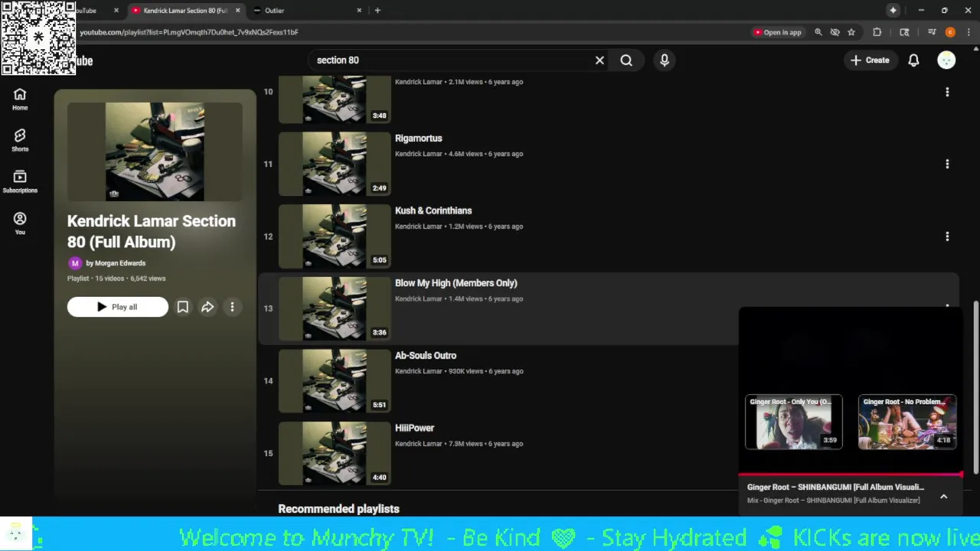980x551 pixels.
Task: Bookmark this page with star icon
Action: coord(851,32)
